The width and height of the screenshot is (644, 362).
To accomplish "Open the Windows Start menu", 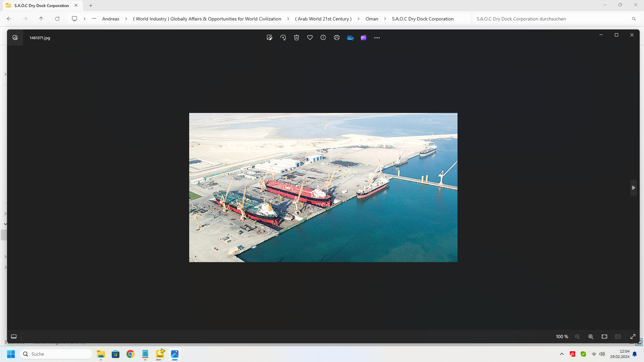I will coord(11,354).
